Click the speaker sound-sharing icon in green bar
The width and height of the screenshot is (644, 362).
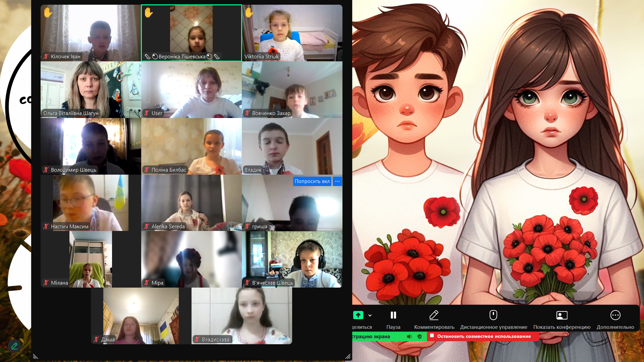[x=410, y=336]
